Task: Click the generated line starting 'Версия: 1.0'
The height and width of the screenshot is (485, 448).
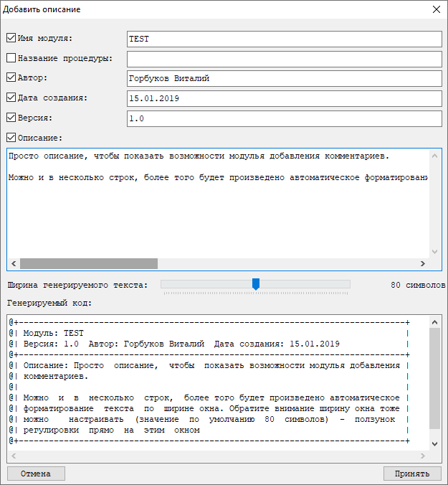Action: tap(181, 344)
